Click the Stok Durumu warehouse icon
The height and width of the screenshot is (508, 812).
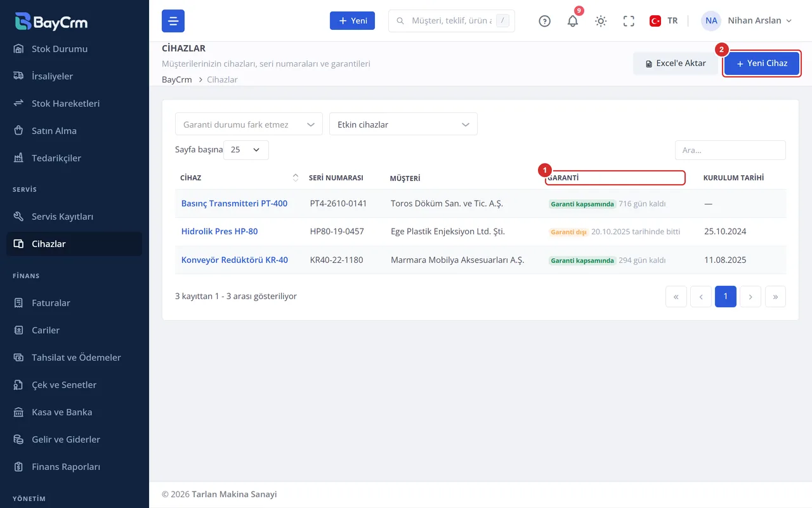tap(19, 49)
